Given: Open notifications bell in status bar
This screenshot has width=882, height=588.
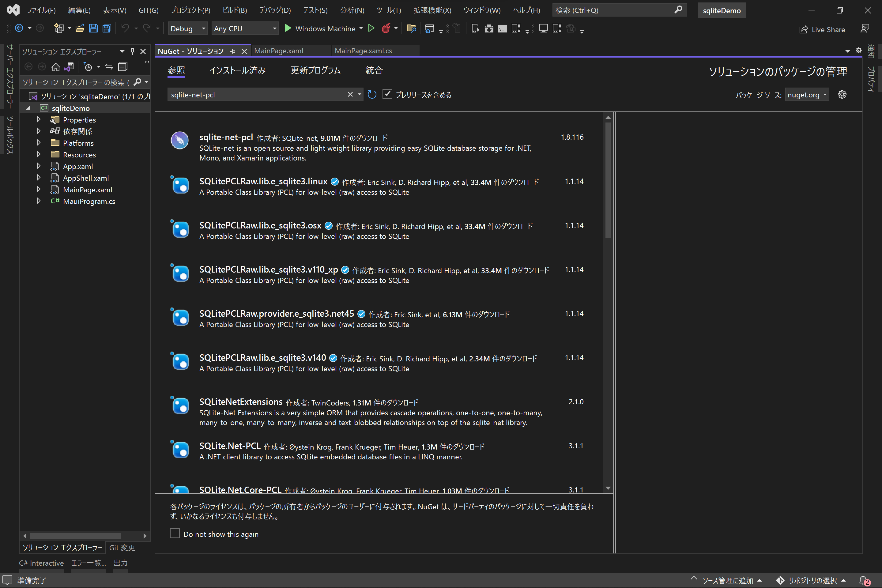Looking at the screenshot, I should 863,580.
